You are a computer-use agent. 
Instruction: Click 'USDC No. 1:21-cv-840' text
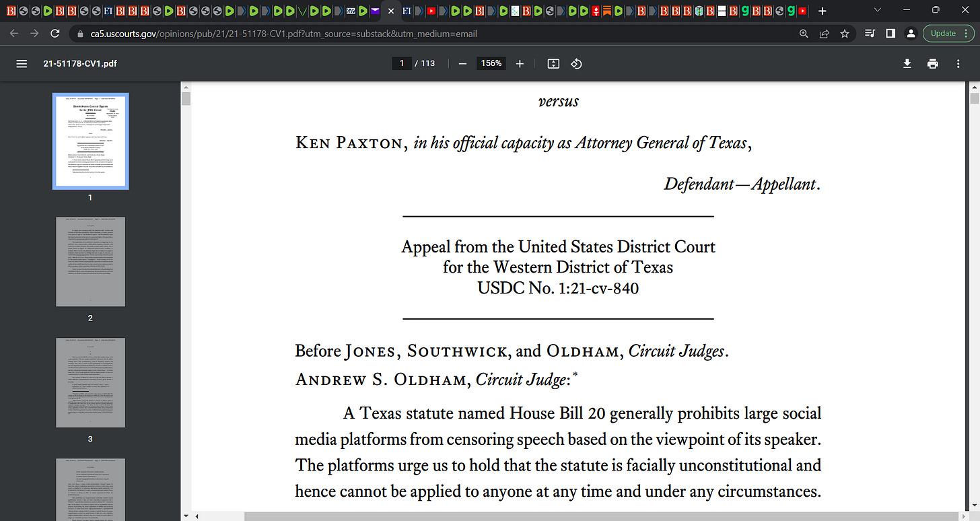pos(558,288)
